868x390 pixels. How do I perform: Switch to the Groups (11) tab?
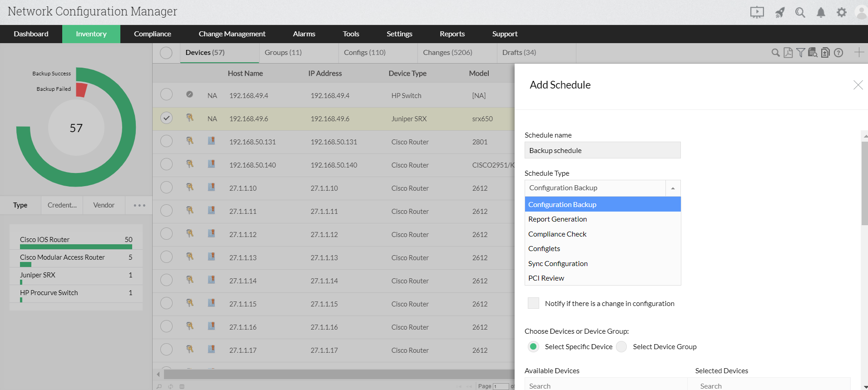point(283,53)
